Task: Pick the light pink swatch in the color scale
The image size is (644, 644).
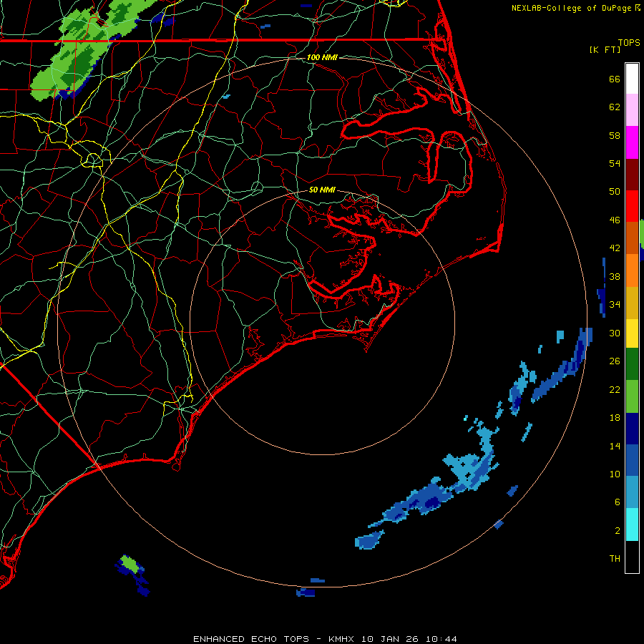Action: (632, 109)
